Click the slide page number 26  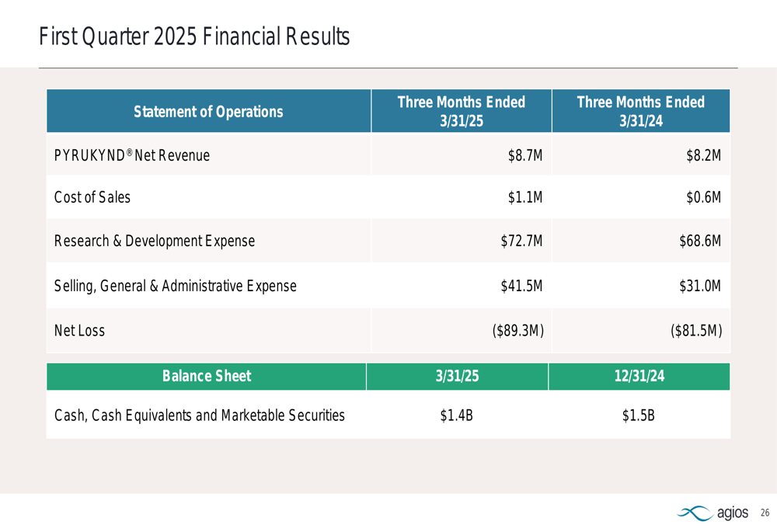click(765, 513)
